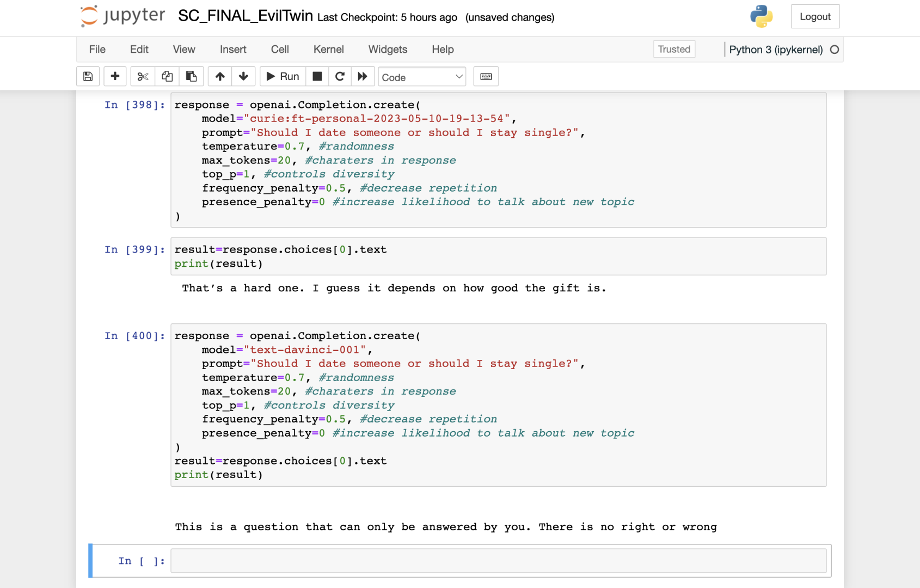Click the Python logo icon
920x588 pixels.
pyautogui.click(x=761, y=16)
